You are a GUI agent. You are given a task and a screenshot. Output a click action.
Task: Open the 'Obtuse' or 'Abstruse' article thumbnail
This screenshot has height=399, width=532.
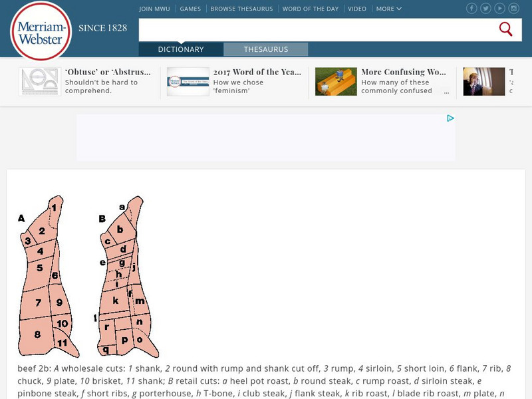(40, 81)
